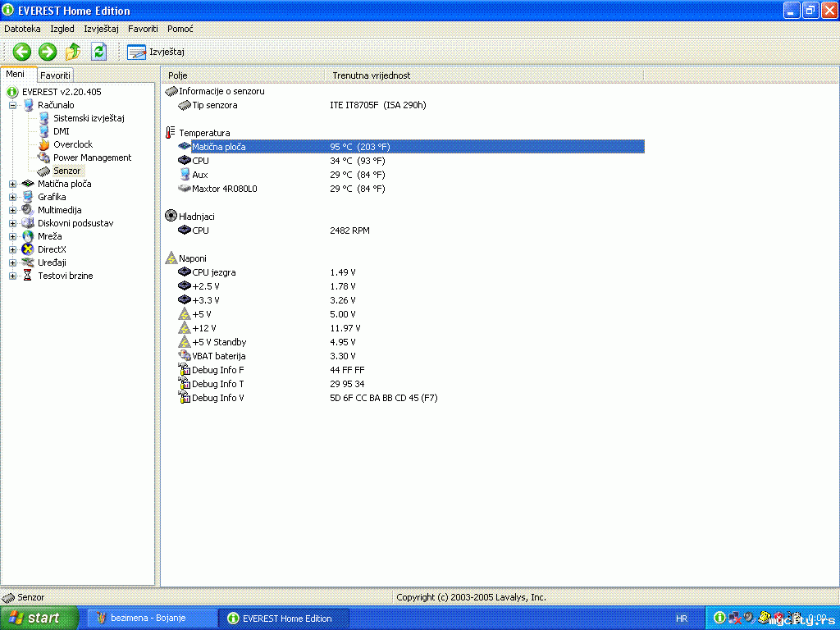Click the Polje column header
Screen dimensions: 840x630
point(243,75)
